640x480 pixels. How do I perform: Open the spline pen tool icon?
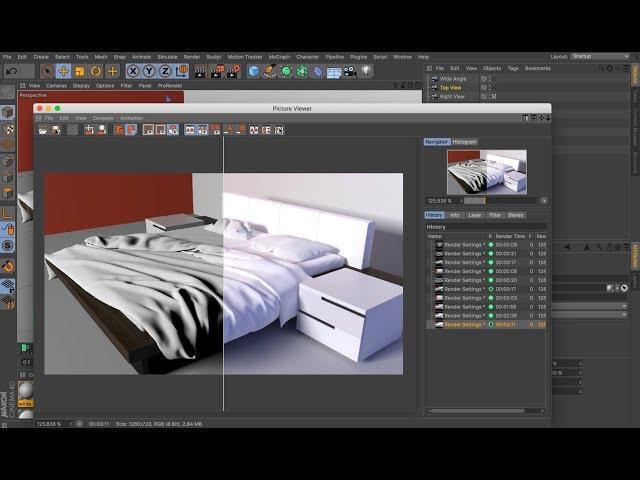click(x=270, y=71)
